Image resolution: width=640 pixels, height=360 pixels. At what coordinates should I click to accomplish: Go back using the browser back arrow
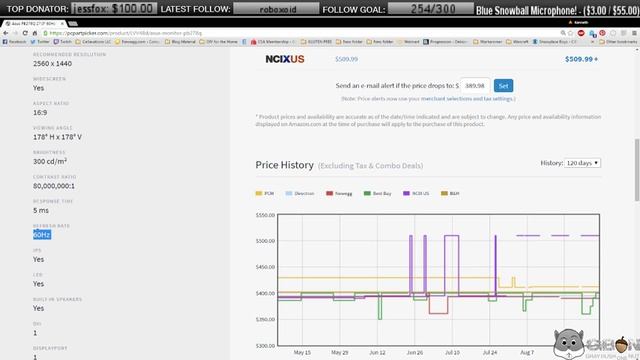(6, 33)
